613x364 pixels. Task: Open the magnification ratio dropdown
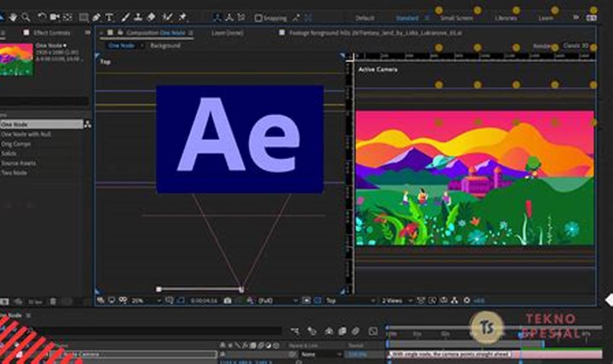coord(147,300)
